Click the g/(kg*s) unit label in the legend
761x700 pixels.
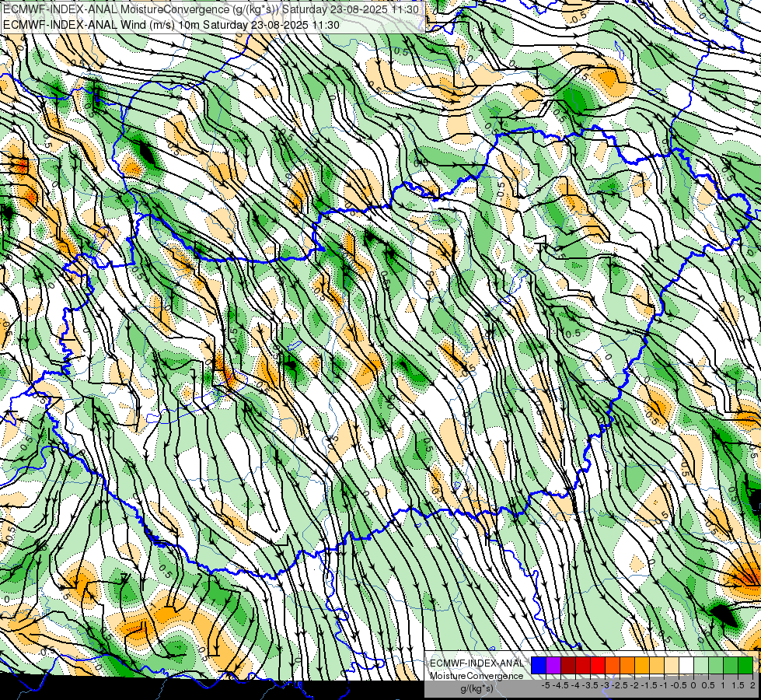477,689
